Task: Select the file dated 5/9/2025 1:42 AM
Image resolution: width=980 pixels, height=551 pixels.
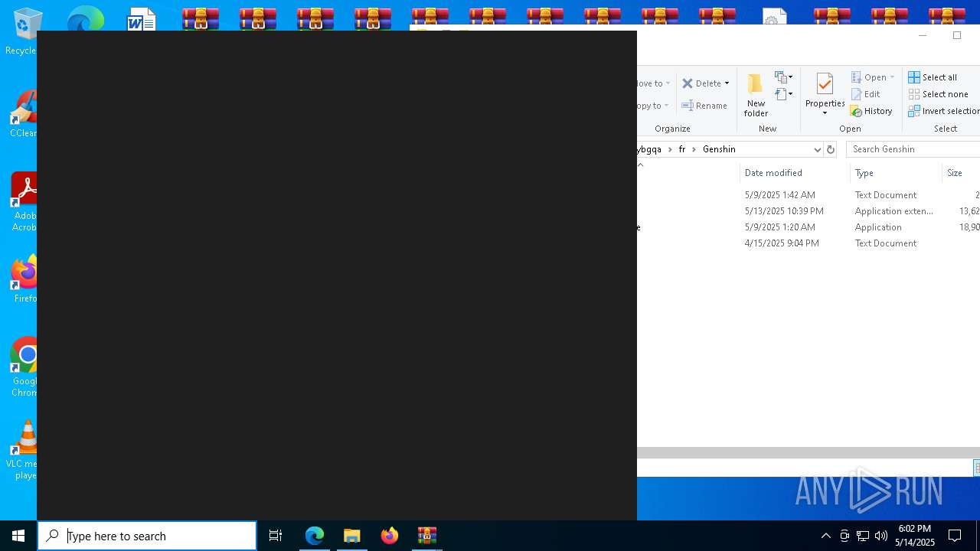Action: (x=808, y=195)
